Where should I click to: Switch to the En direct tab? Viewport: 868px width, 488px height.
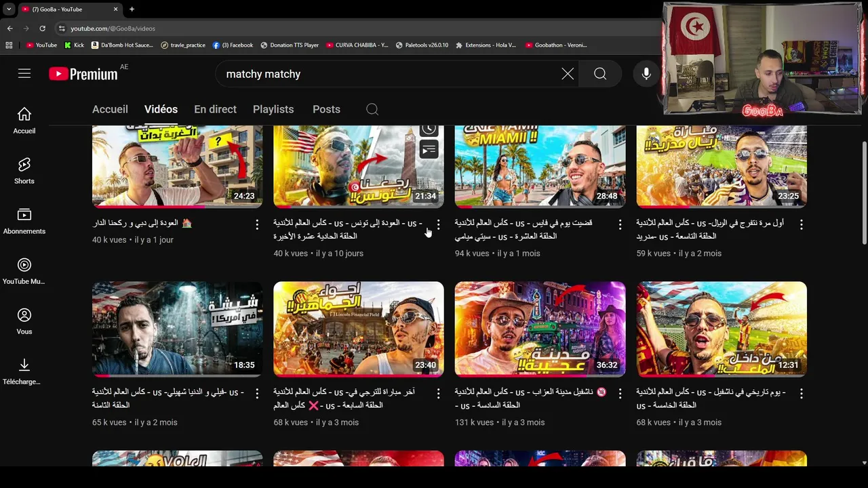point(215,109)
